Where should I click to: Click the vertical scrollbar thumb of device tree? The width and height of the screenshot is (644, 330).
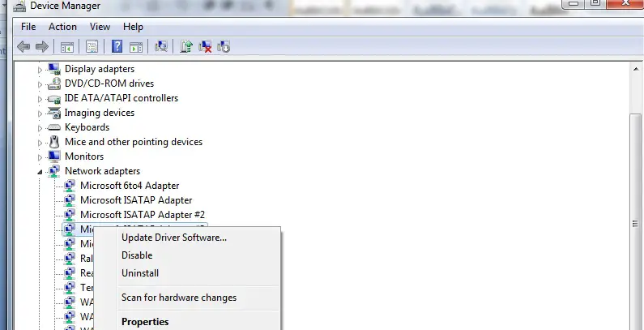[x=636, y=222]
